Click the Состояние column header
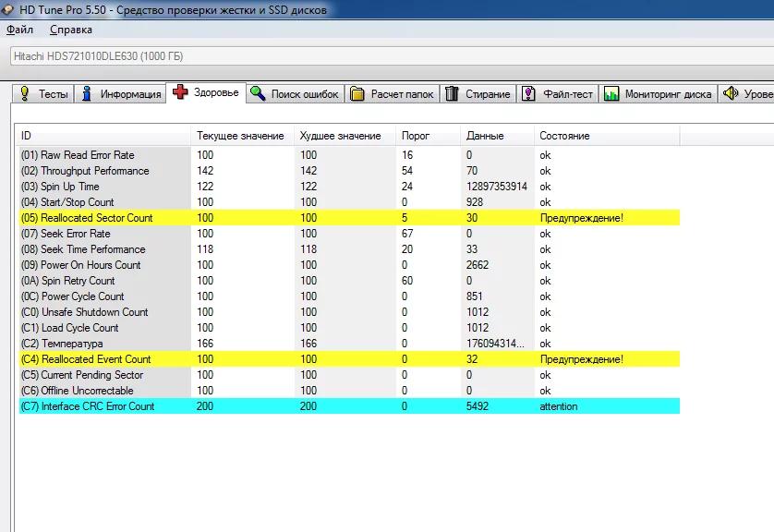Screen dimensions: 774x532 pos(564,136)
